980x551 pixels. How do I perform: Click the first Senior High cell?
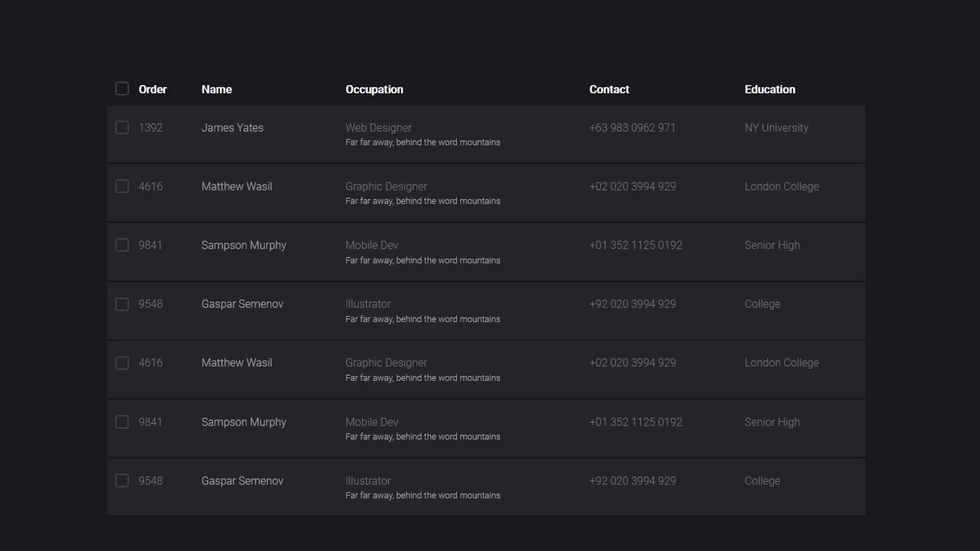(x=773, y=246)
